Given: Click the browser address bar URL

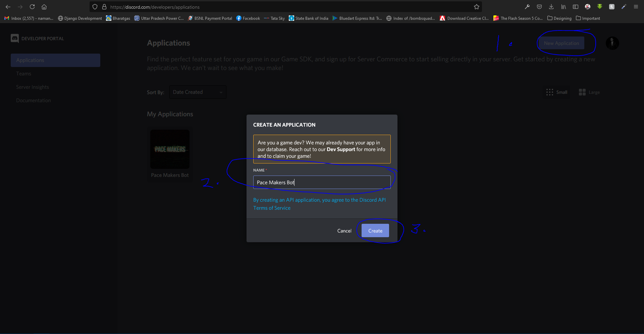Looking at the screenshot, I should (155, 7).
